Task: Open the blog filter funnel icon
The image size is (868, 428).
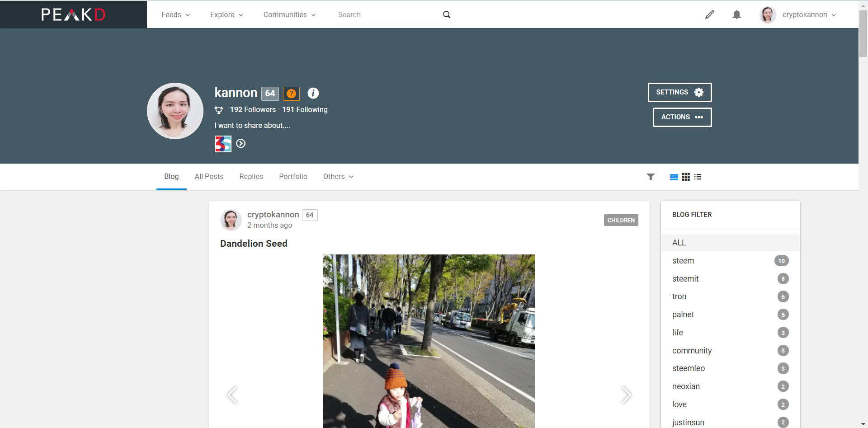Action: 651,177
